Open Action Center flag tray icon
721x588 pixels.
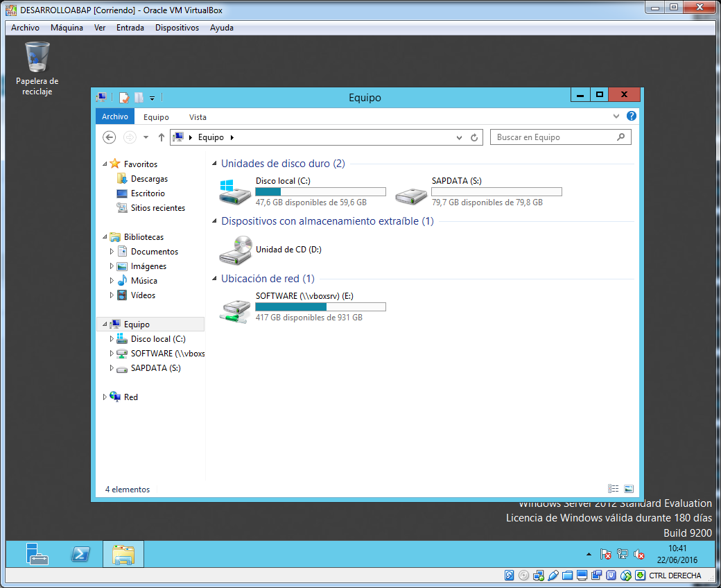point(606,555)
